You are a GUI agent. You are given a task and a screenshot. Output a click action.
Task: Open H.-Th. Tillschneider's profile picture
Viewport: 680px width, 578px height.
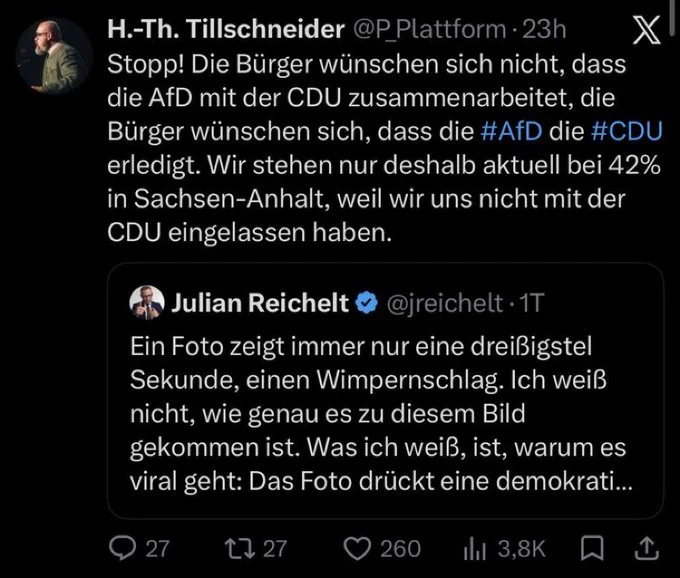coord(55,56)
